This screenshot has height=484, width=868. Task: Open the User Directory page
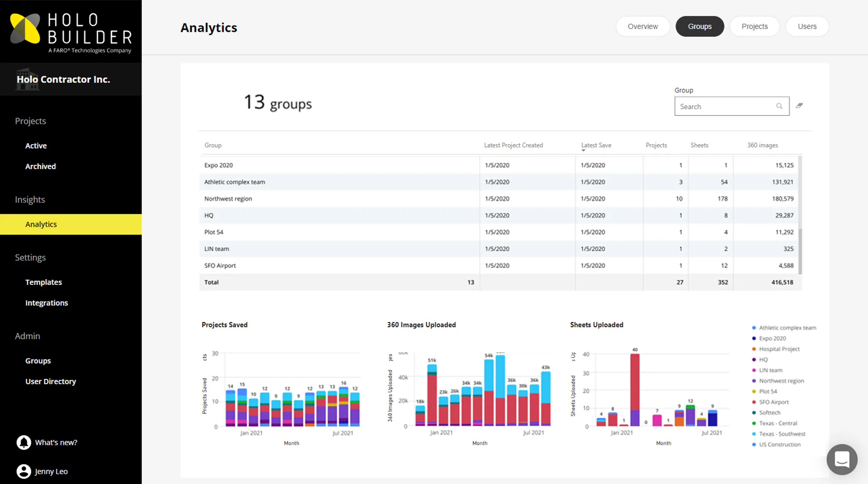click(x=51, y=381)
